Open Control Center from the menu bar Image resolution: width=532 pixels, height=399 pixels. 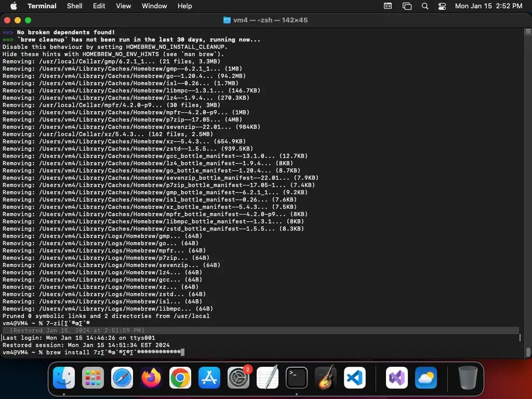click(x=442, y=6)
